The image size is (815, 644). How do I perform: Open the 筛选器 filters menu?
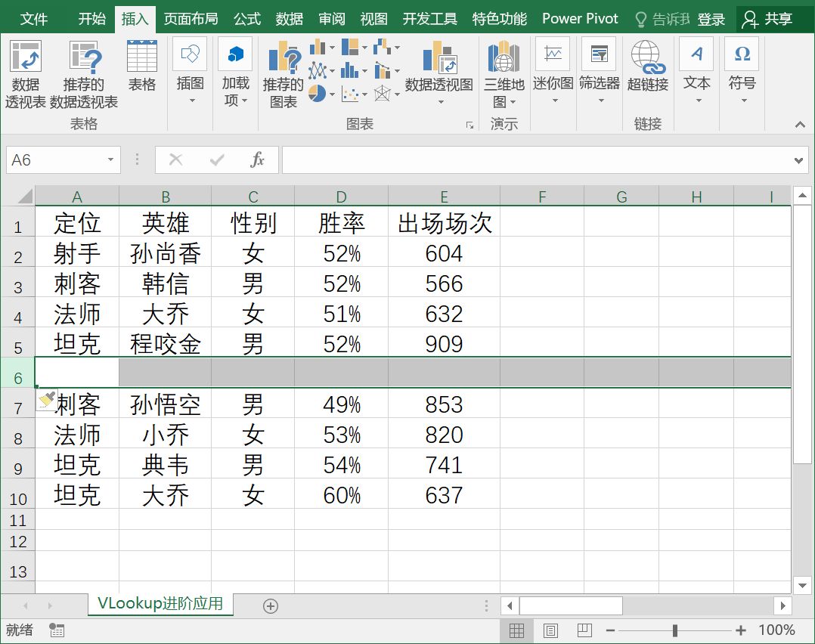point(600,71)
